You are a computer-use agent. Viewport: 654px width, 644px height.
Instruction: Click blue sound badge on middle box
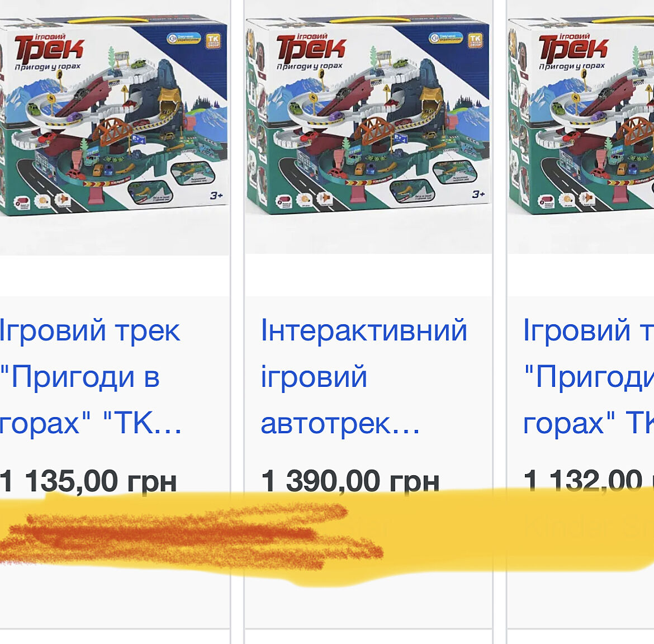coord(446,37)
